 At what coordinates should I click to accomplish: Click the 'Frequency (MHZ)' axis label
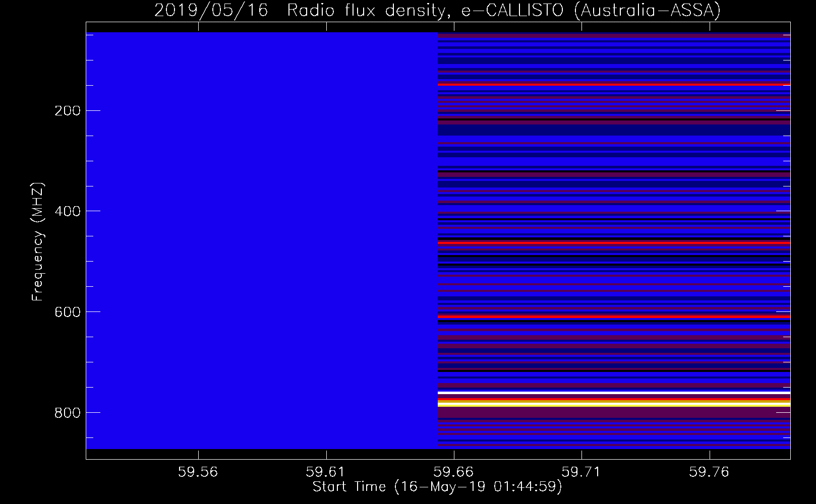pos(38,241)
